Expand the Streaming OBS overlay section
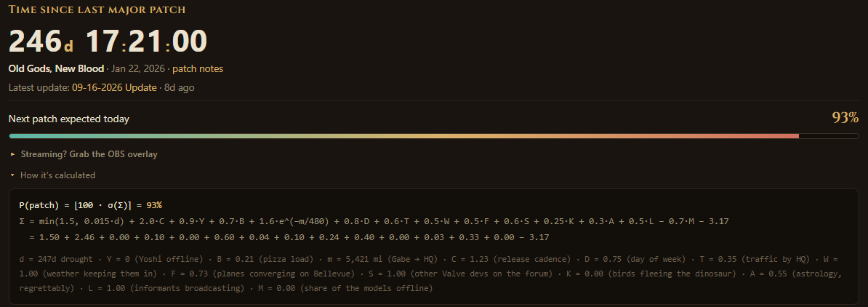 pos(84,154)
